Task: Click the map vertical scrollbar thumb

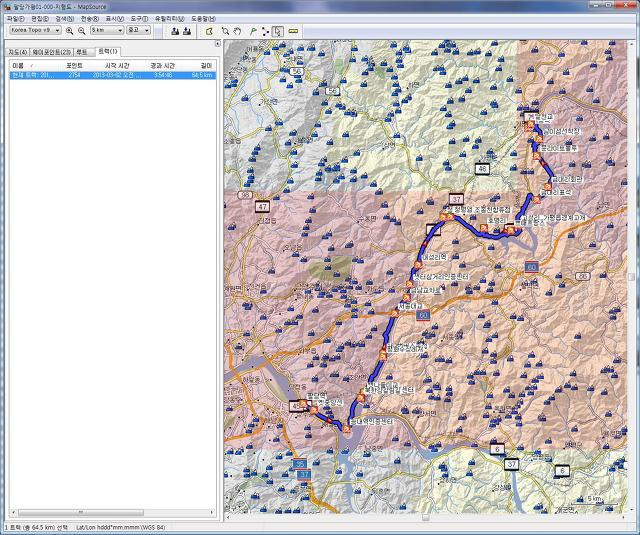Action: [631, 277]
